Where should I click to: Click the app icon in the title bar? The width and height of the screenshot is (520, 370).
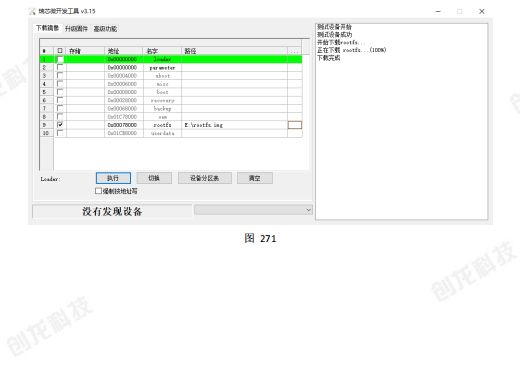pos(32,11)
